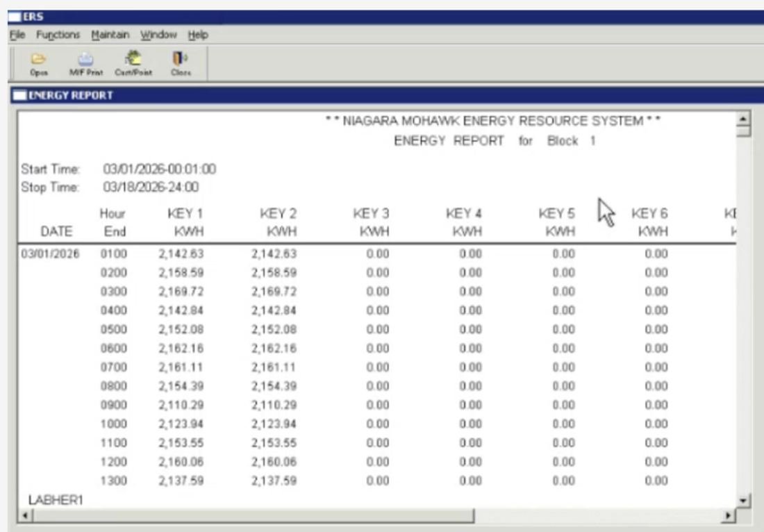This screenshot has height=532, width=764.
Task: Click the horizontal scrollbar thumb
Action: (x=254, y=515)
